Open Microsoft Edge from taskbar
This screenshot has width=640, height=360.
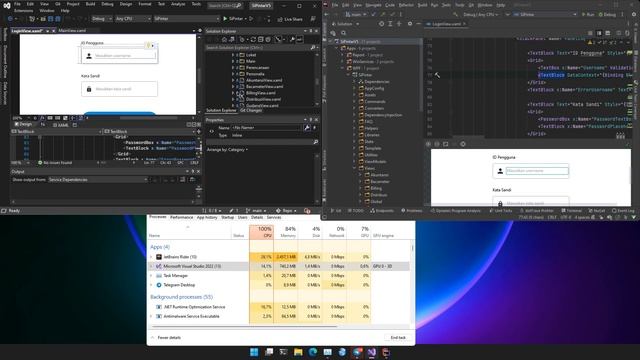coord(313,352)
